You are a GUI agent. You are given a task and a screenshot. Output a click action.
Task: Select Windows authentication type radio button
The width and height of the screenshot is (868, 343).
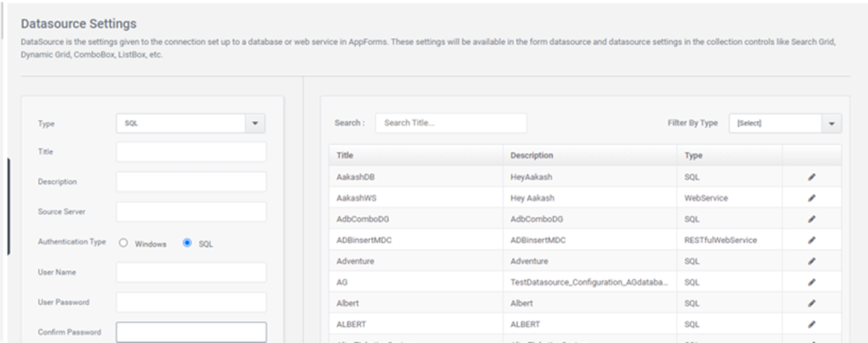124,243
